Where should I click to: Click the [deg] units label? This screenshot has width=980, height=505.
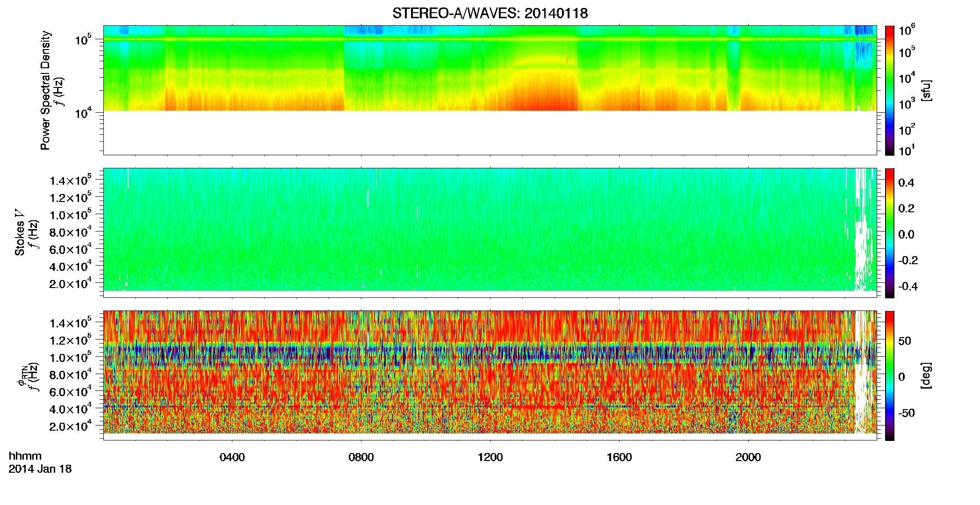pos(926,375)
